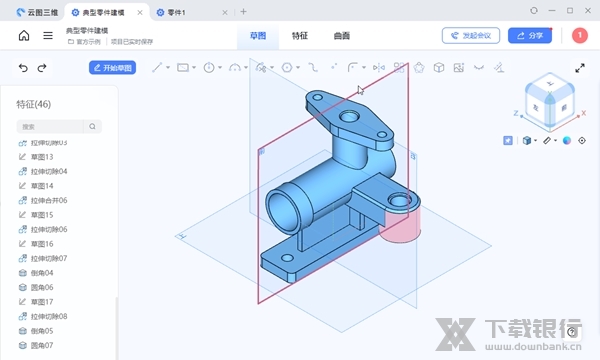Undo the last action
This screenshot has width=600, height=360.
pyautogui.click(x=23, y=68)
